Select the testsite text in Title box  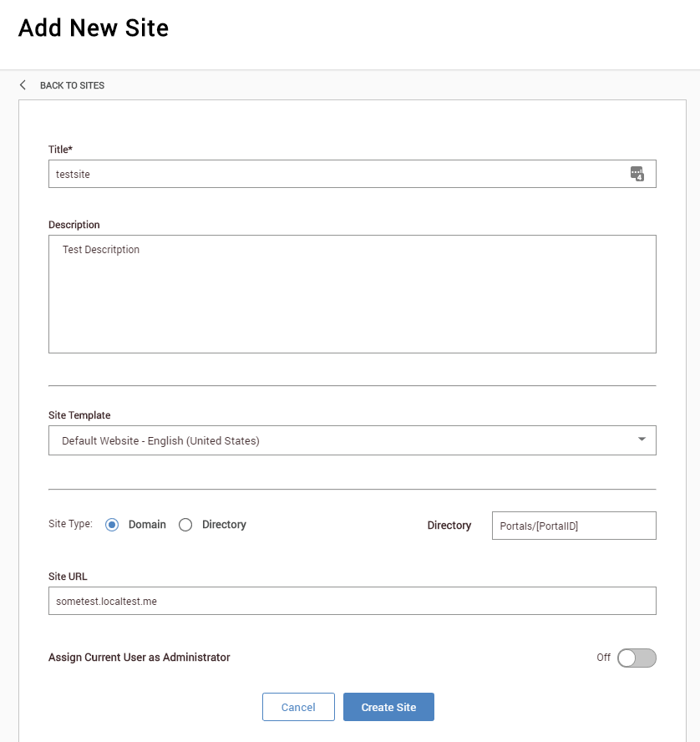74,174
